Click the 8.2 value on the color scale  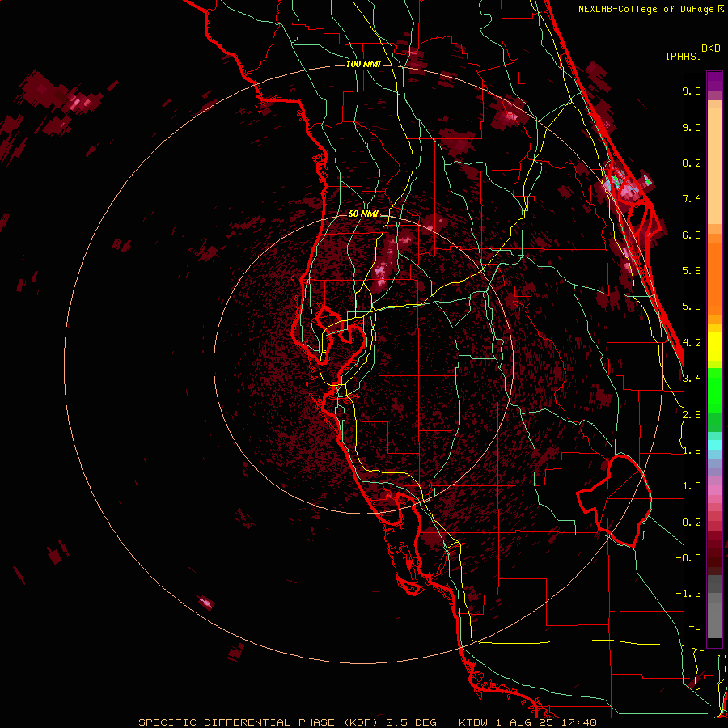point(692,163)
